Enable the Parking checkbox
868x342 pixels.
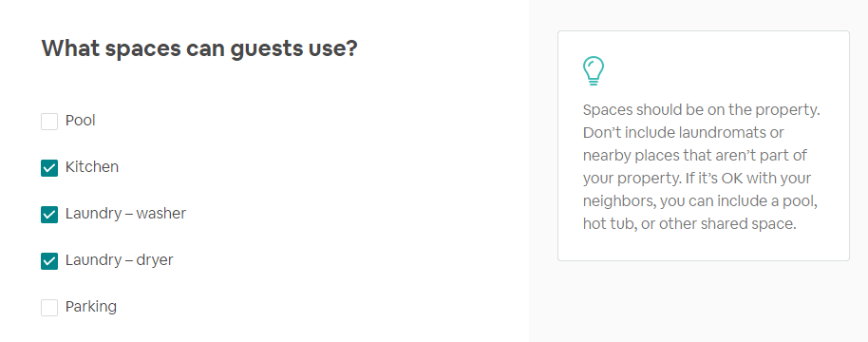(x=49, y=307)
